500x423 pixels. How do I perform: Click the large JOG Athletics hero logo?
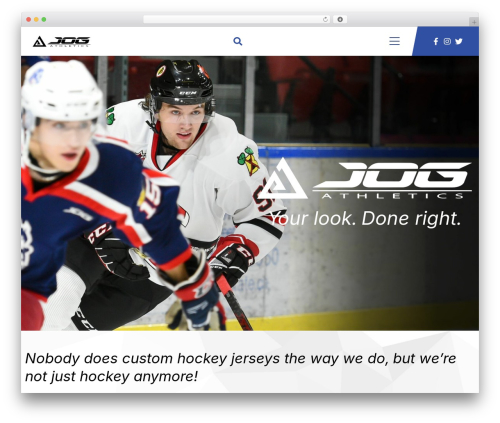(365, 179)
